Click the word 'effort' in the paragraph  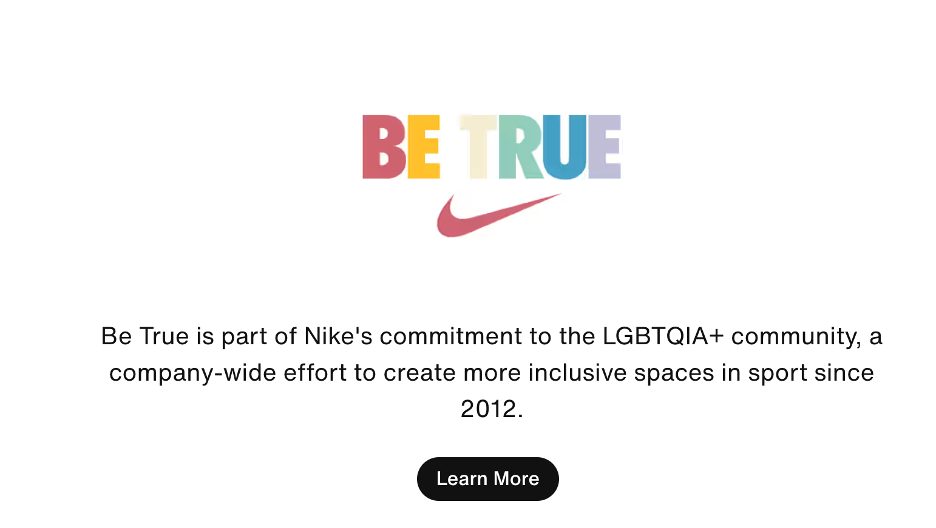[x=315, y=372]
